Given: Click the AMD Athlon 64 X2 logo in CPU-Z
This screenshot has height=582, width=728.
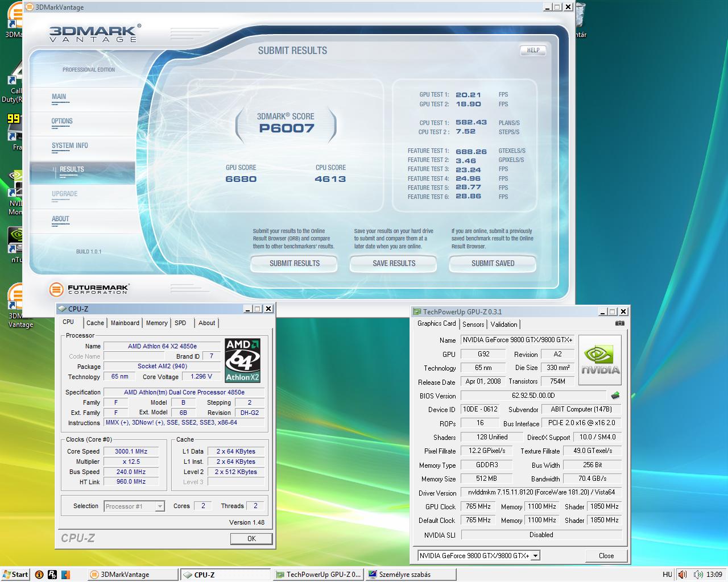Looking at the screenshot, I should click(243, 361).
